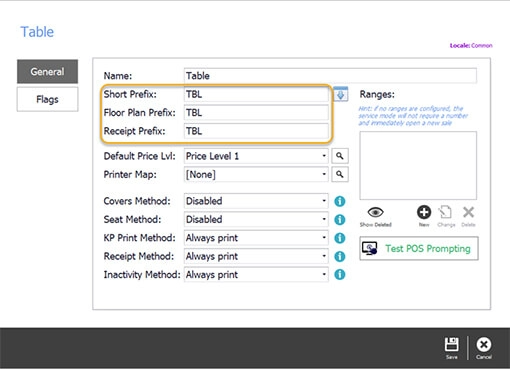Image resolution: width=510 pixels, height=369 pixels.
Task: Click the Short Prefix input field
Action: pos(256,94)
